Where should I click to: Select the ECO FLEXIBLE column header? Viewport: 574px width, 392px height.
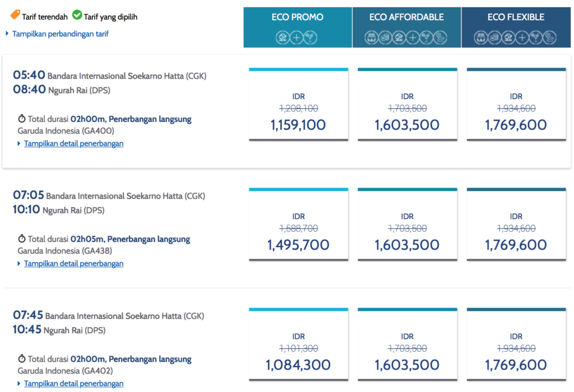pos(516,17)
